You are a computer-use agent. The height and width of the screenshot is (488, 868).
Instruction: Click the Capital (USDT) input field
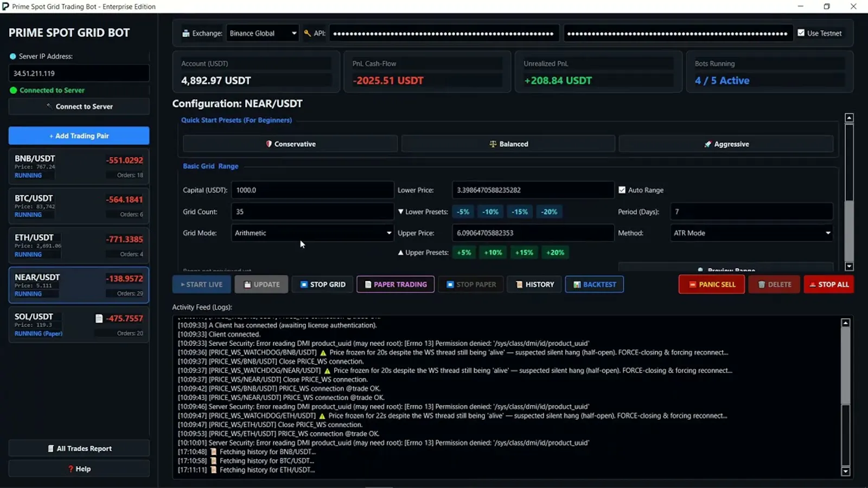point(312,190)
